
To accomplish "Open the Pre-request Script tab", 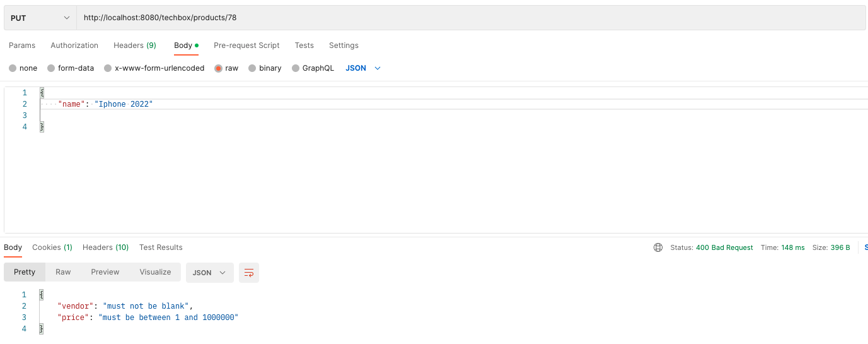I will (x=246, y=45).
